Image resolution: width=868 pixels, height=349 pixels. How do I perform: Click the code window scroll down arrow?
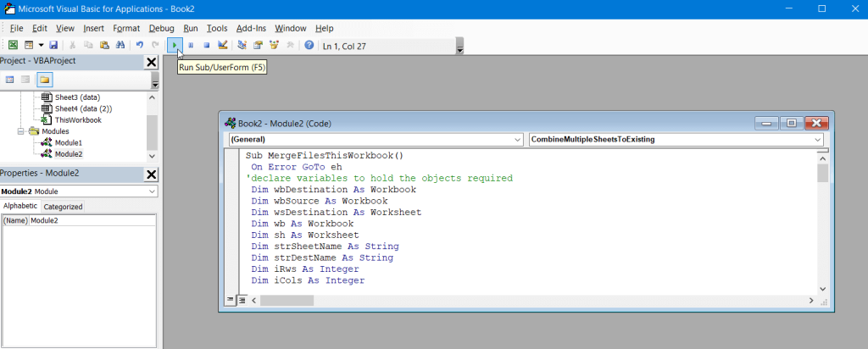822,289
